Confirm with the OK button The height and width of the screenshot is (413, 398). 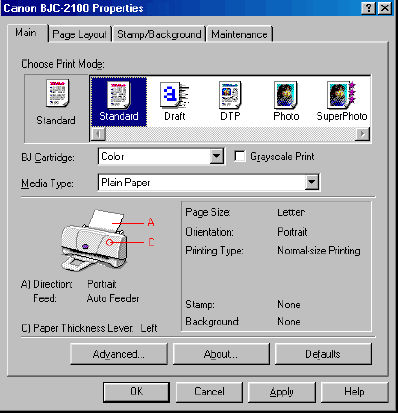point(136,392)
